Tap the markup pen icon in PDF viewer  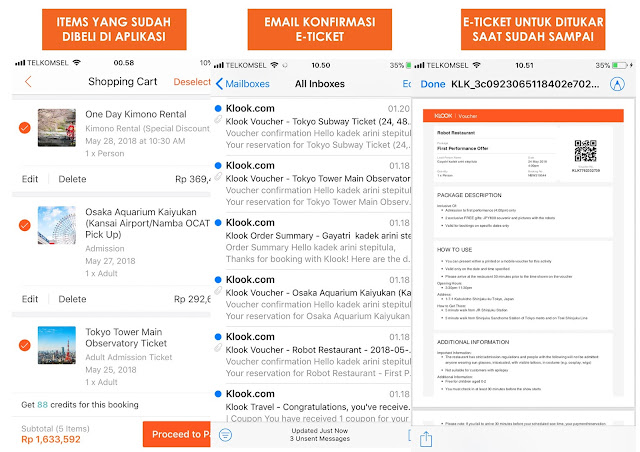click(617, 84)
